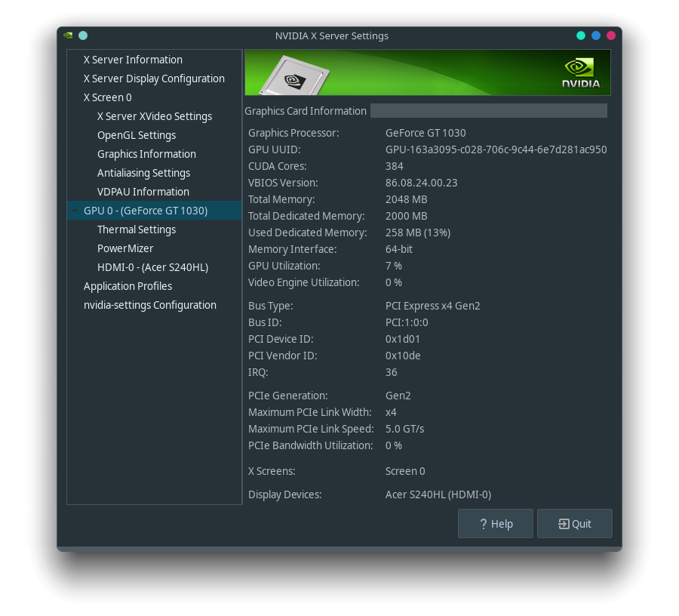
Task: Click Total Memory value 2048 MB
Action: (406, 200)
